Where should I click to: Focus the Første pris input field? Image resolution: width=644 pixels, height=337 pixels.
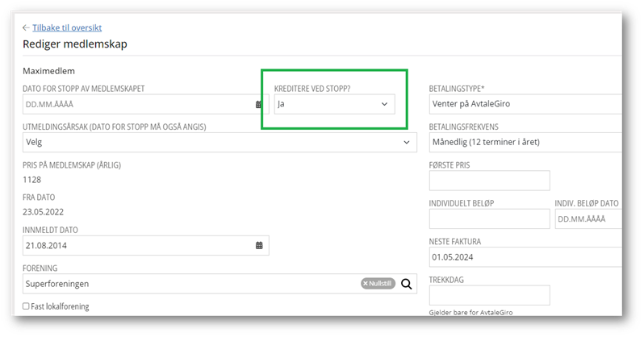click(x=489, y=181)
